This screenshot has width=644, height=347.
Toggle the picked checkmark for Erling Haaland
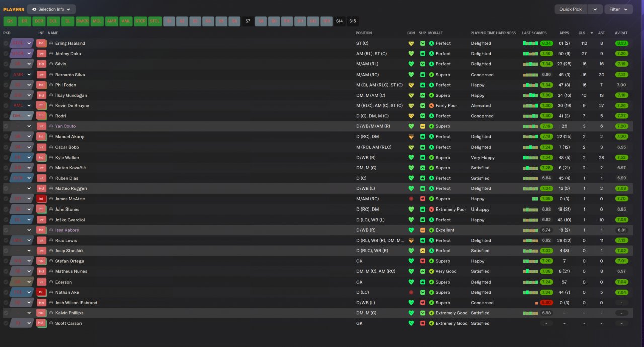[6, 43]
